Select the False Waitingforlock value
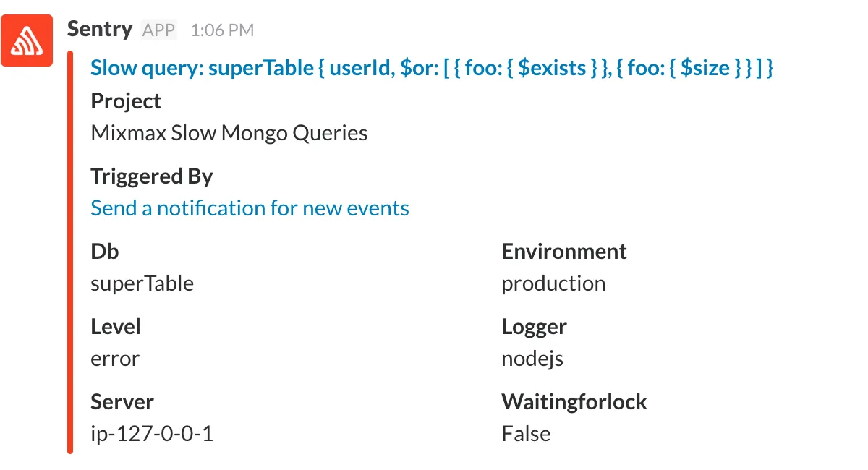 (527, 434)
